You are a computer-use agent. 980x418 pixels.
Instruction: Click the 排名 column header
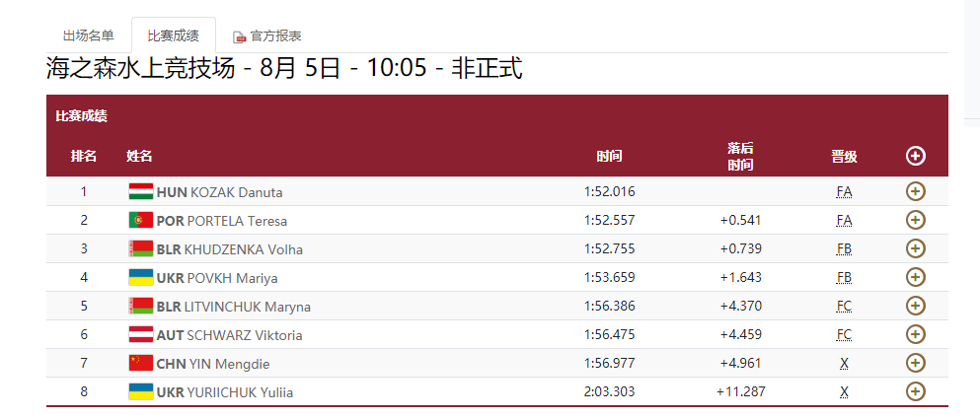tap(84, 156)
